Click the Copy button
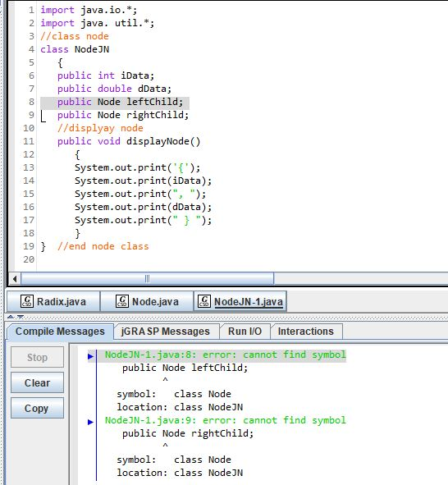 [x=37, y=409]
